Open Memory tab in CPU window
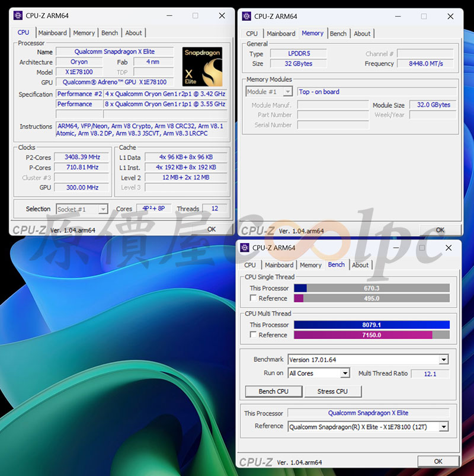Viewport: 474px width, 476px height. (x=84, y=33)
